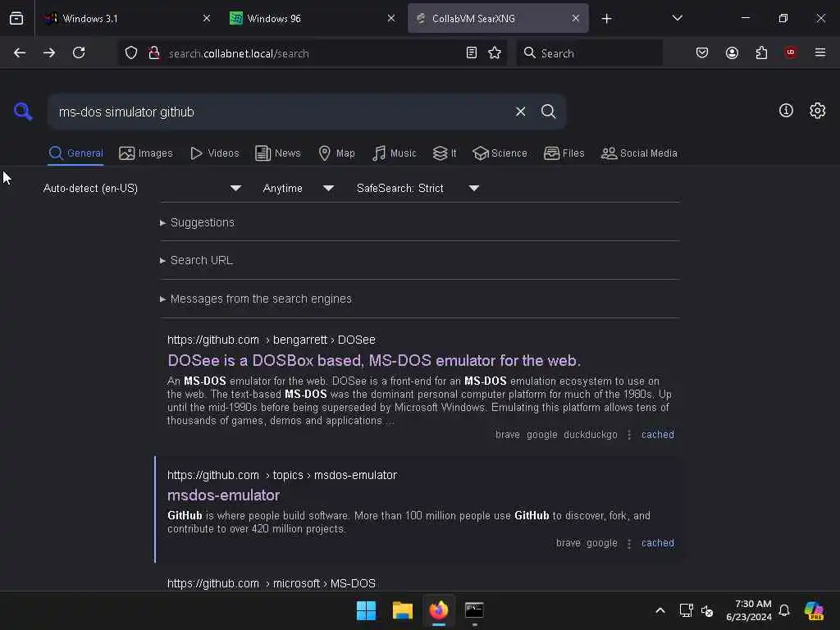The height and width of the screenshot is (630, 840).
Task: Launch File Explorer from taskbar
Action: (x=402, y=610)
